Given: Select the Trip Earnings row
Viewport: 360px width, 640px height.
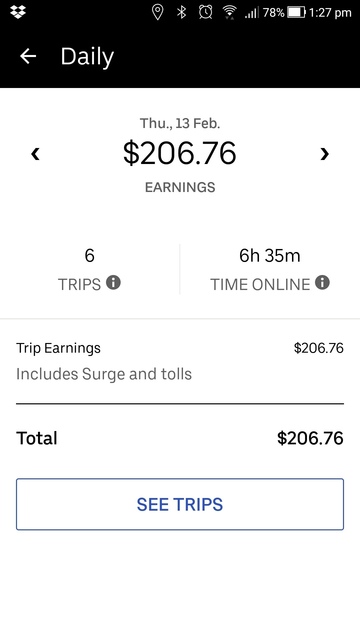Looking at the screenshot, I should pos(180,361).
